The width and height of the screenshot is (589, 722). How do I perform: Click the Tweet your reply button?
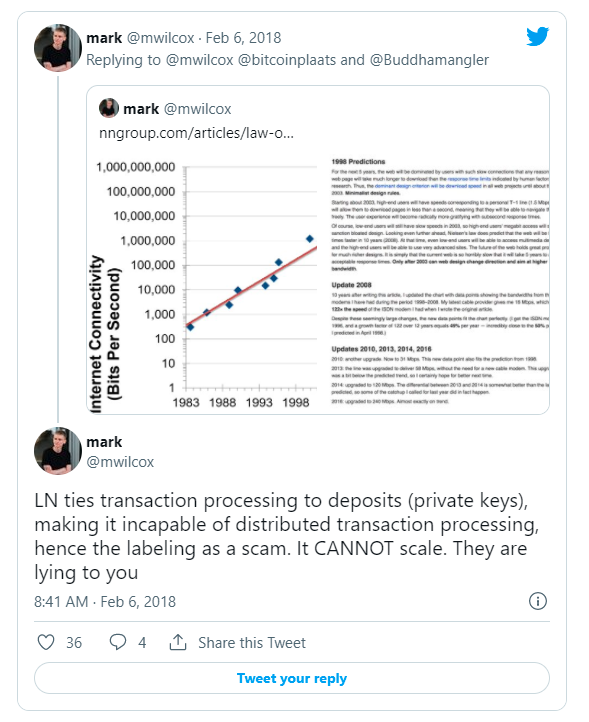coord(292,678)
